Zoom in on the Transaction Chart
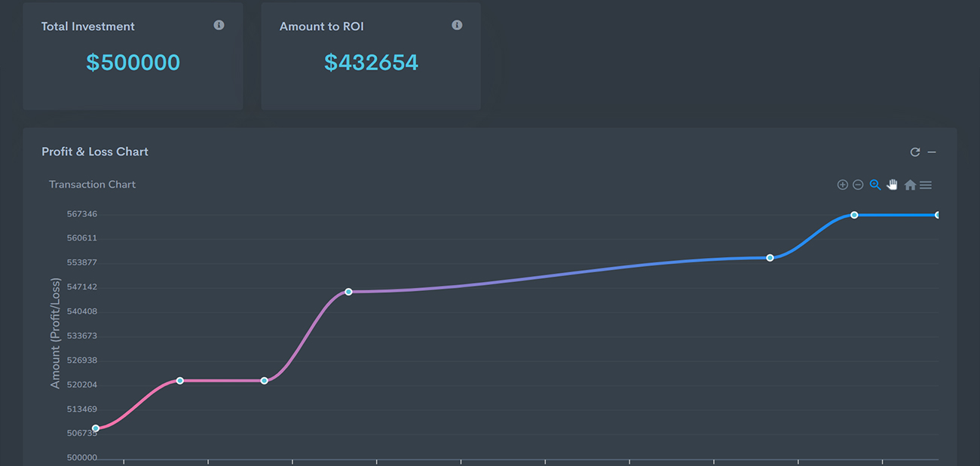980x466 pixels. tap(842, 185)
